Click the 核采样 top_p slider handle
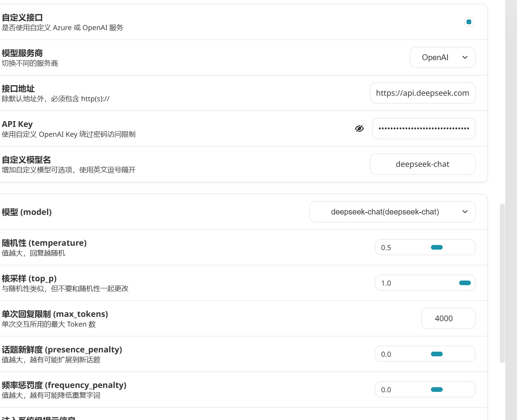517x420 pixels. [x=465, y=283]
